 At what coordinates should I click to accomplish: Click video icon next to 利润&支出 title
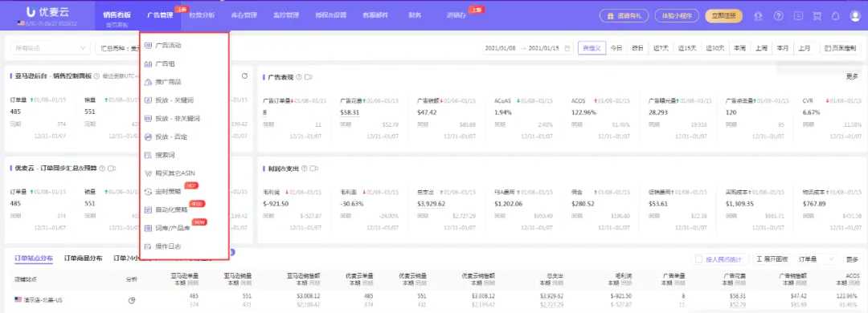(x=314, y=168)
